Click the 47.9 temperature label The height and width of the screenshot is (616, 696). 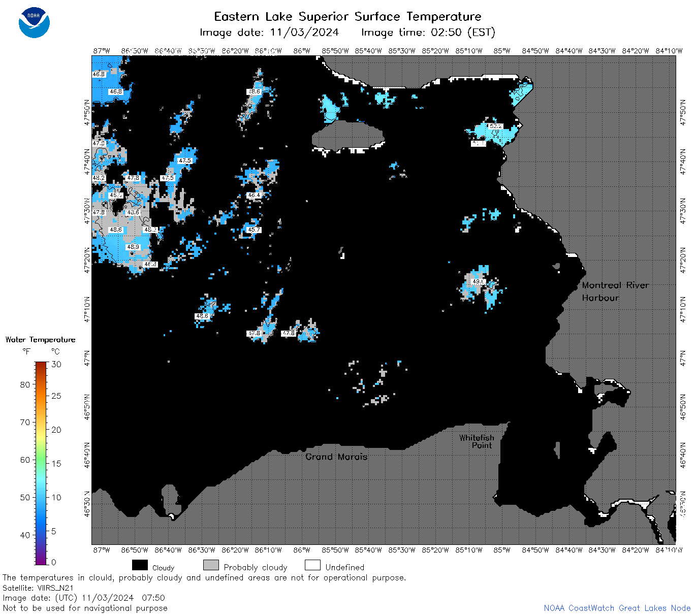coord(99,143)
